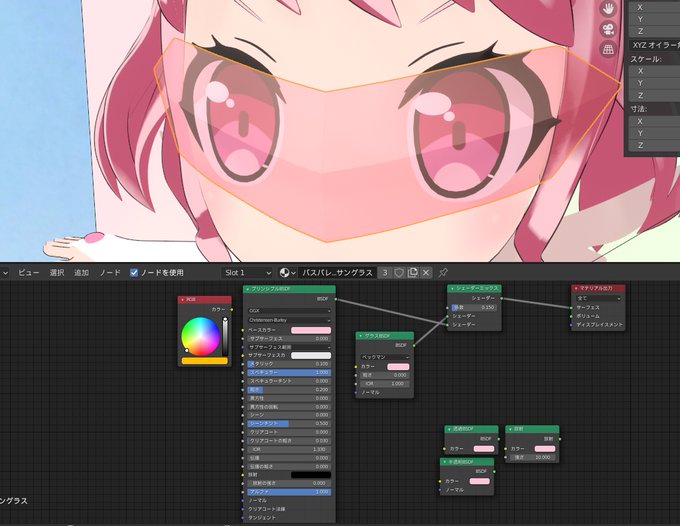Click the RGB node color wheel
Viewport: 680px width, 526px height.
200,337
